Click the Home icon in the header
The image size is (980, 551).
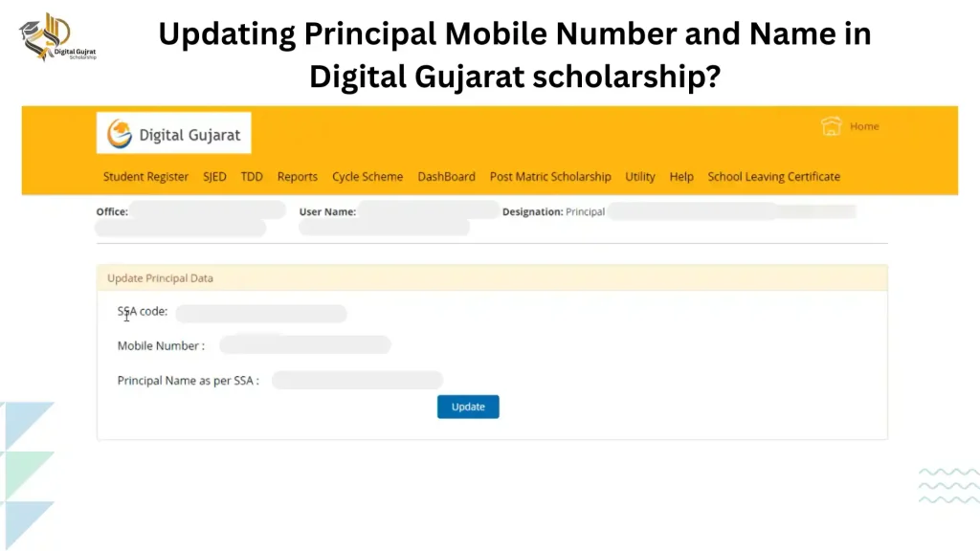(831, 126)
